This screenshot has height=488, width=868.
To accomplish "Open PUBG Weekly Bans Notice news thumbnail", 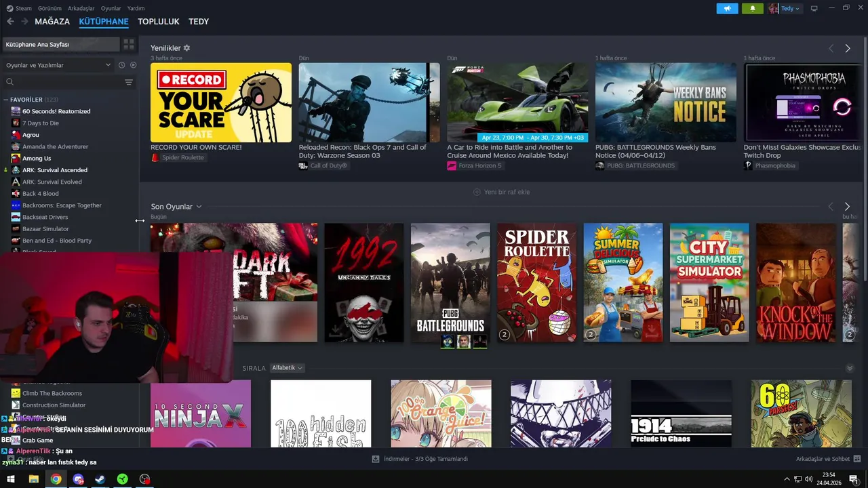I will (x=666, y=102).
